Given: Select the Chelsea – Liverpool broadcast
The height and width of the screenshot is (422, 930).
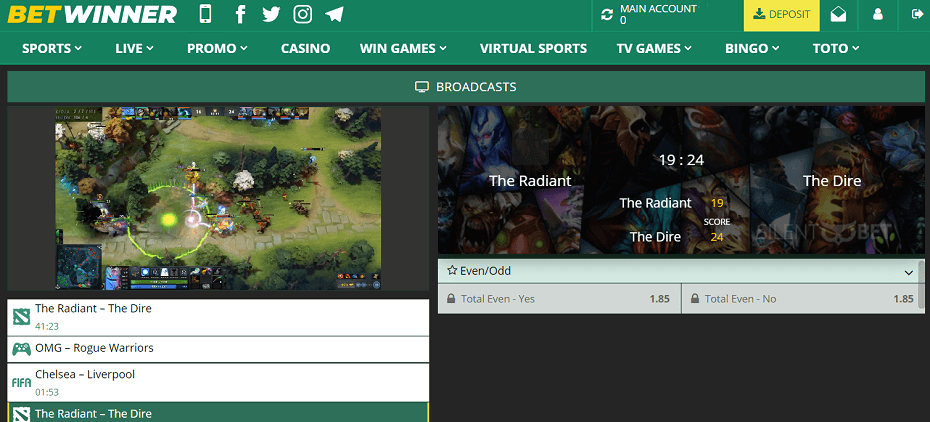Looking at the screenshot, I should [x=218, y=382].
